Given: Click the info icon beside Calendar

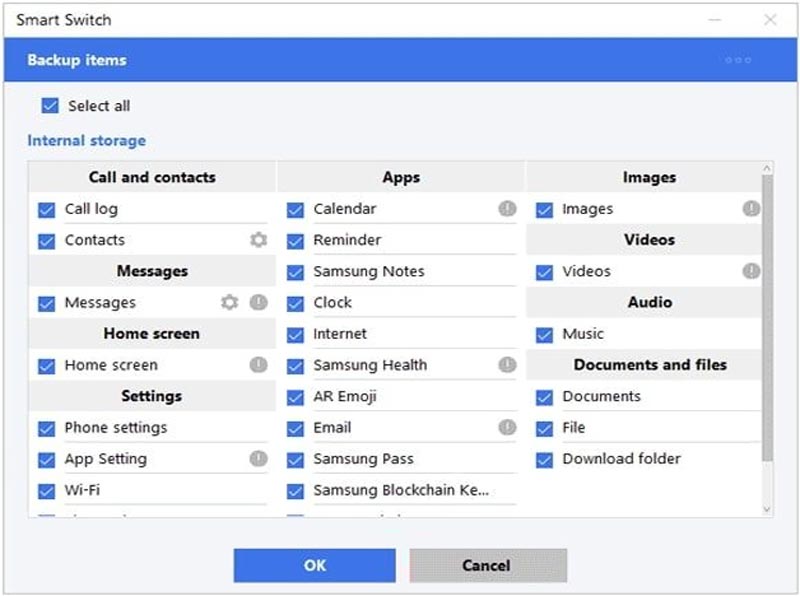Looking at the screenshot, I should [507, 208].
